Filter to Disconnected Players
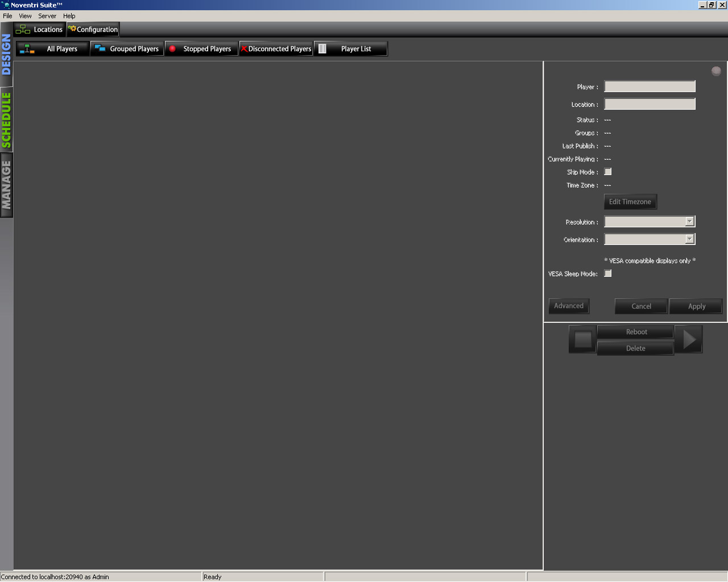728x582 pixels. click(x=276, y=49)
